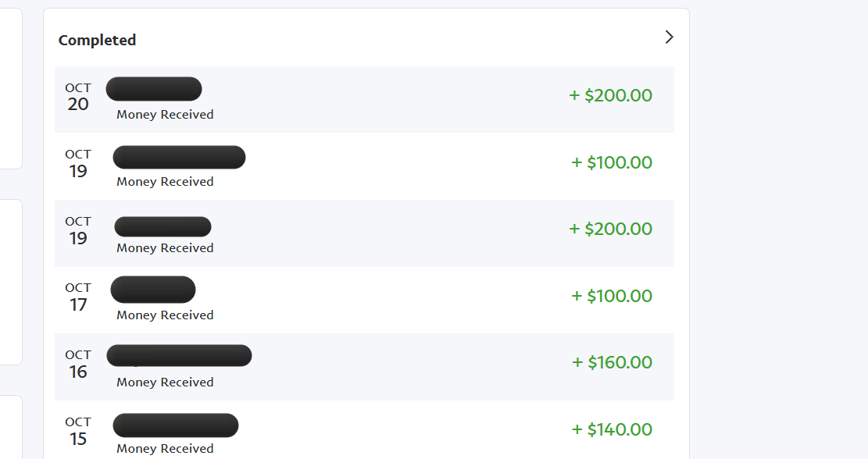Open redacted sender name on Oct 15 transaction
The width and height of the screenshot is (868, 459).
tap(176, 425)
